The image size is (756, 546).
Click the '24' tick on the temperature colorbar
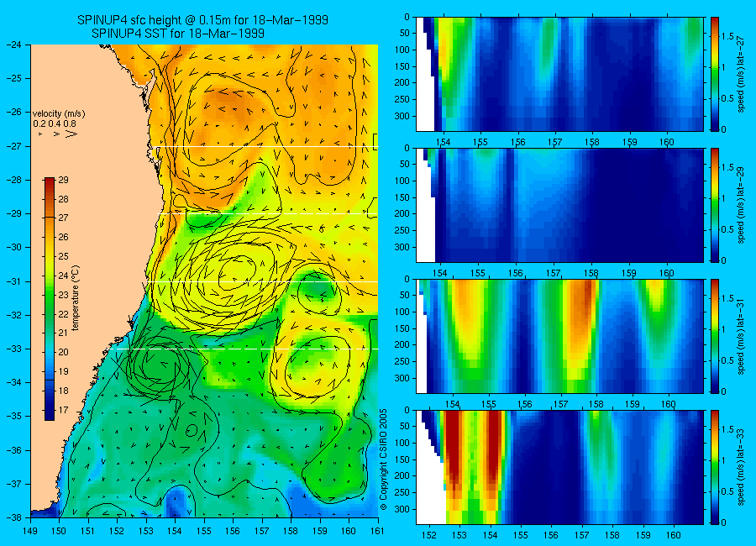pos(63,276)
